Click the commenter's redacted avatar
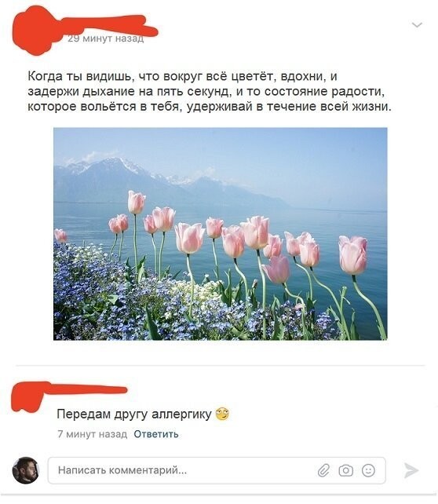Screen dimensions: 438x504 point(29,397)
